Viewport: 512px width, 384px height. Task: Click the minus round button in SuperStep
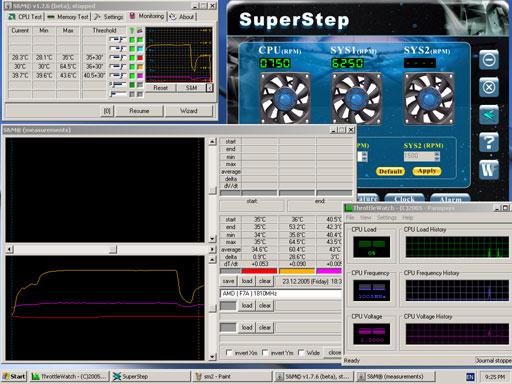click(489, 60)
